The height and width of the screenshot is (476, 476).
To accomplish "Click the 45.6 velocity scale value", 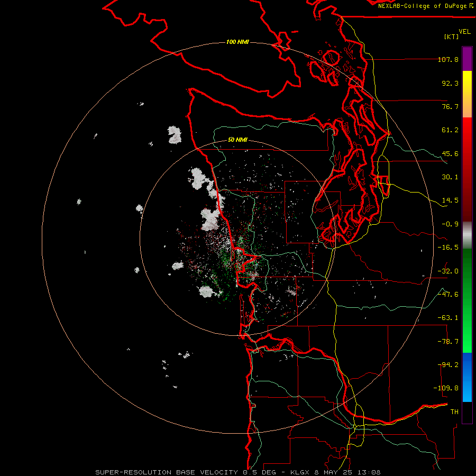I will pyautogui.click(x=450, y=153).
